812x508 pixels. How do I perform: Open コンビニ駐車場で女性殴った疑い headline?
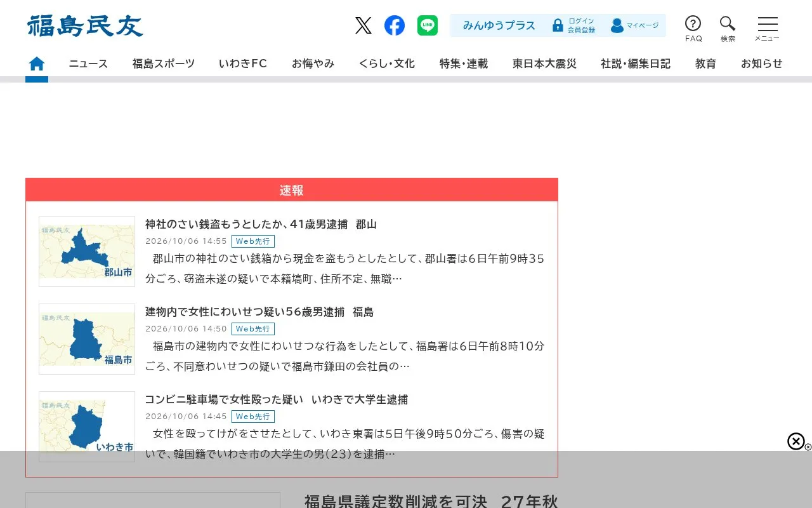[277, 399]
